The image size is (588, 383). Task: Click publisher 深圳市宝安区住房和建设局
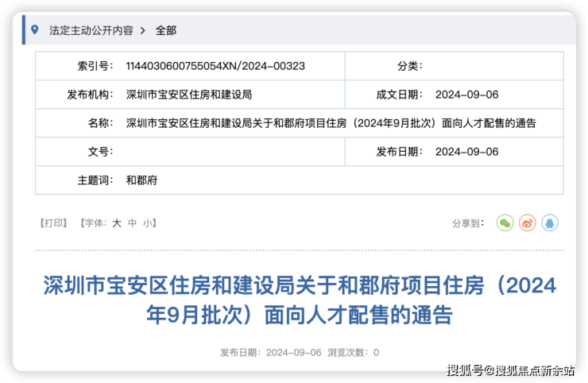[x=189, y=95]
